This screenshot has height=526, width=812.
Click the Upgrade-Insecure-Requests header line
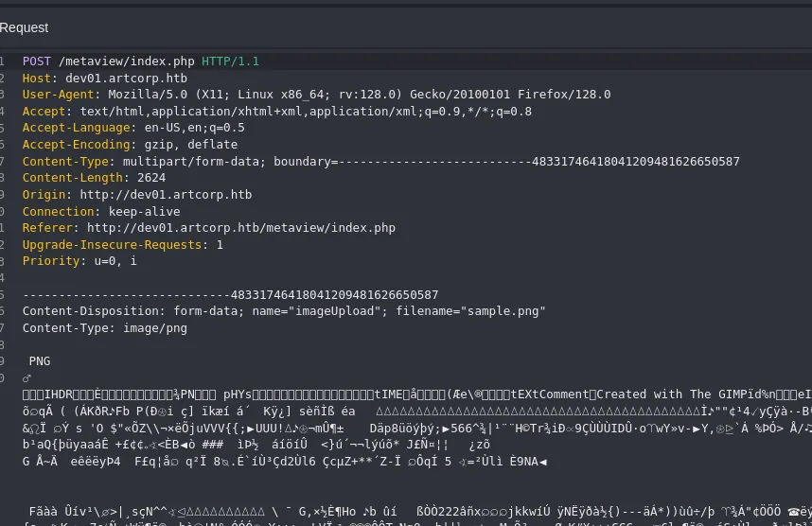[123, 245]
